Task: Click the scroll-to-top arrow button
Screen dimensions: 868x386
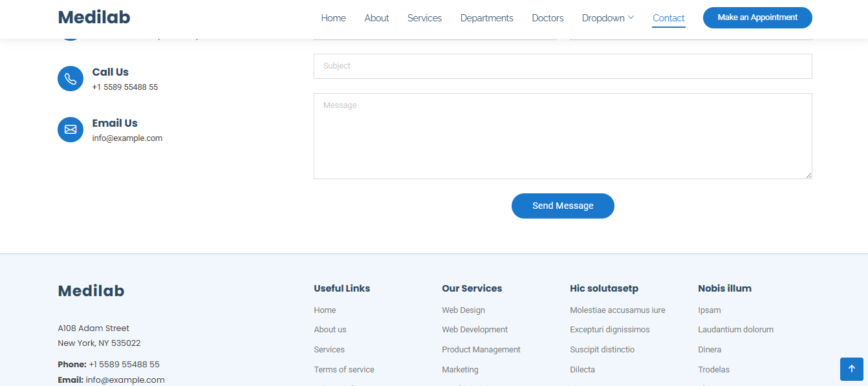Action: click(852, 369)
